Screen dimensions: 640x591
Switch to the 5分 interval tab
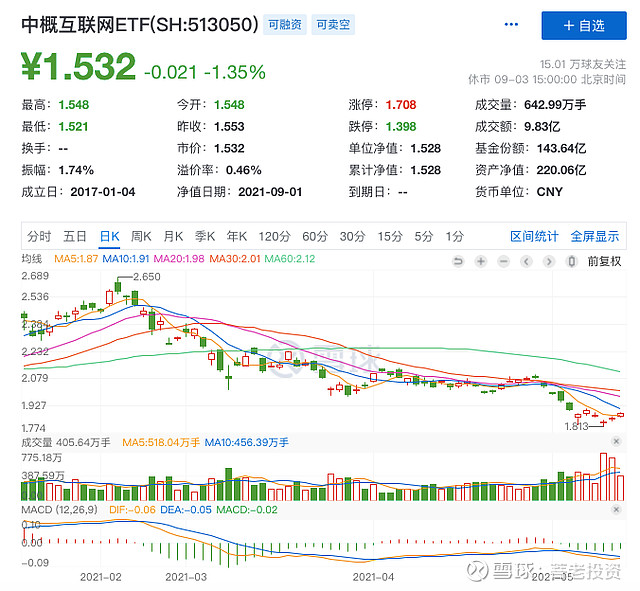pos(424,236)
